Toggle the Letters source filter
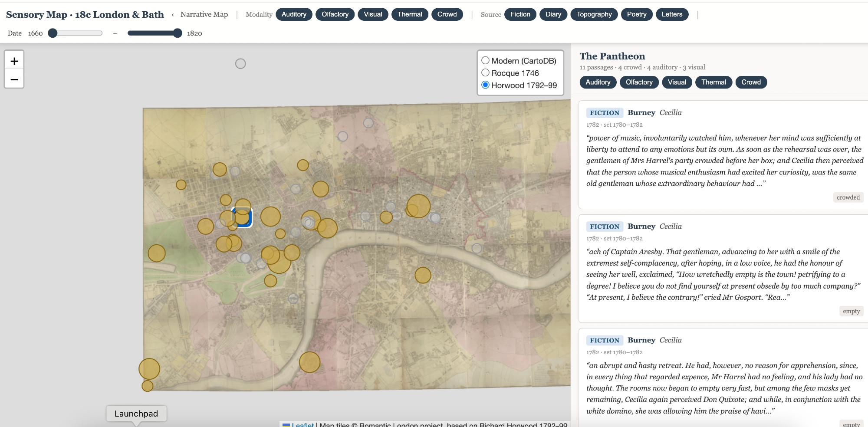Image resolution: width=868 pixels, height=427 pixels. (x=672, y=14)
